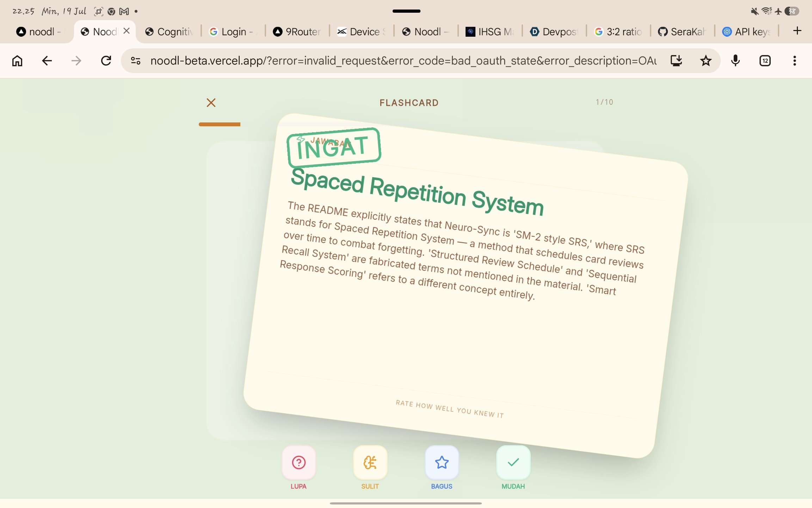Click the 'Rate how well you knew it' text
Viewport: 812px width, 508px height.
(450, 409)
